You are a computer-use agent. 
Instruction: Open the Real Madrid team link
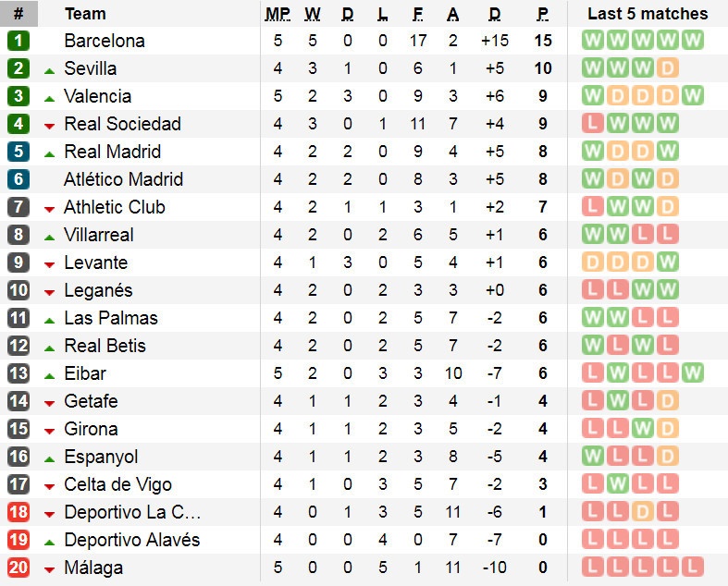point(112,152)
